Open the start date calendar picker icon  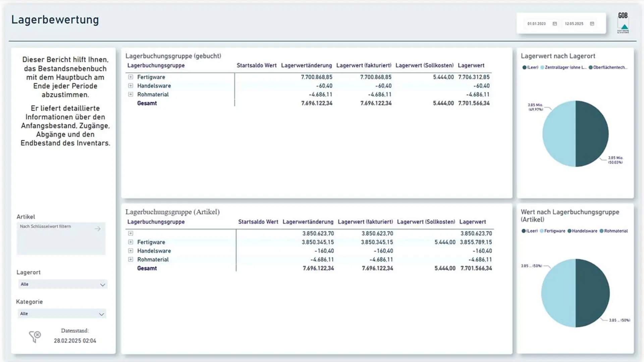click(x=555, y=24)
